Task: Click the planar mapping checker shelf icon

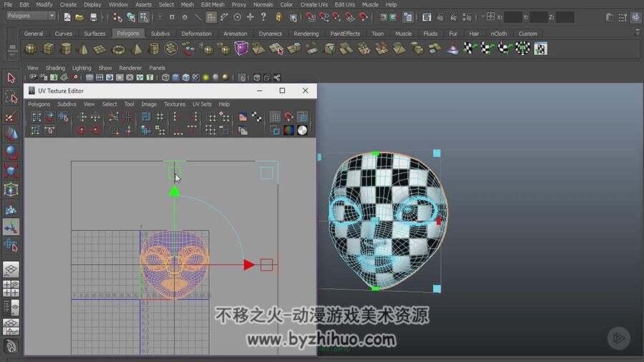Action: coord(470,49)
